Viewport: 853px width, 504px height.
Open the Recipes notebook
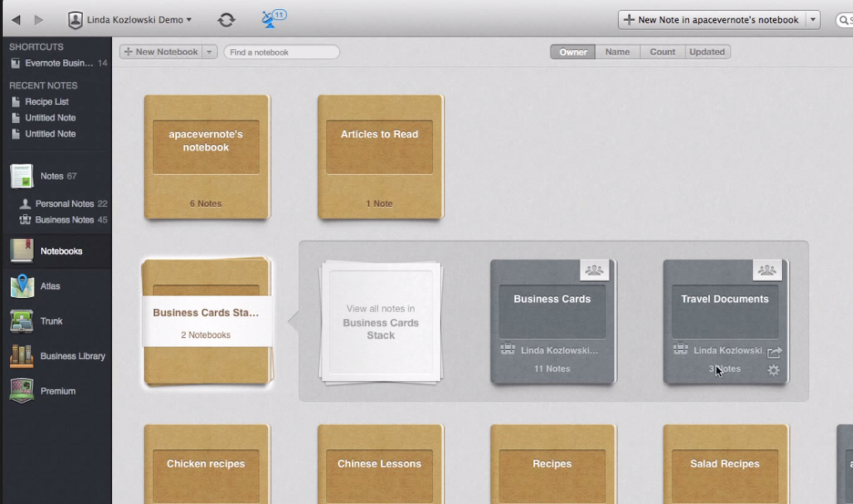[x=552, y=464]
